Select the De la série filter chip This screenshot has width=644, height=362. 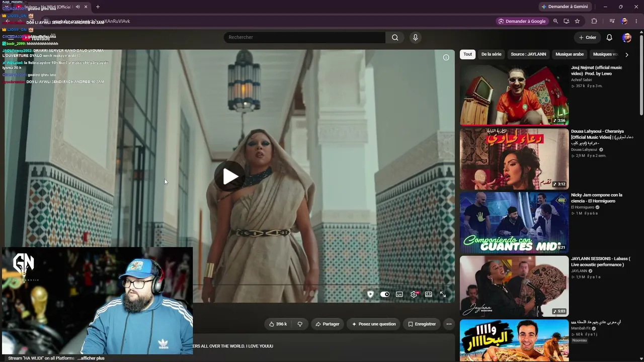point(492,54)
